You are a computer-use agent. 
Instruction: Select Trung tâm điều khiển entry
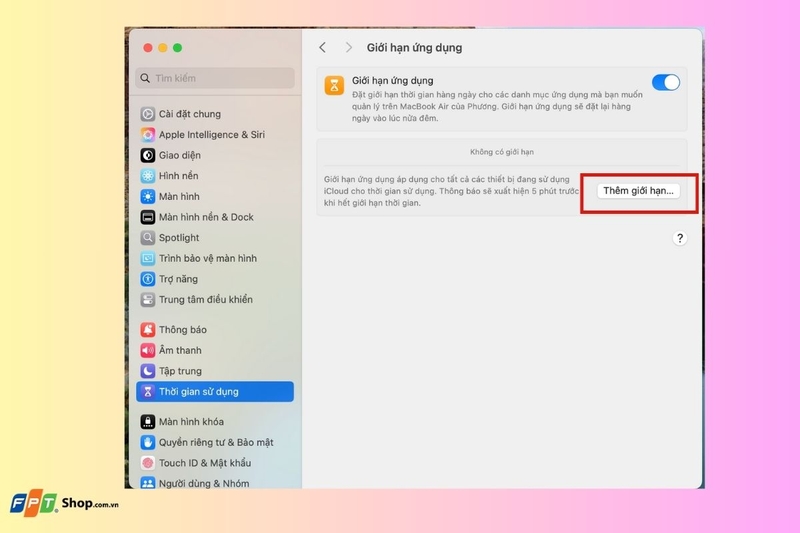pos(215,299)
